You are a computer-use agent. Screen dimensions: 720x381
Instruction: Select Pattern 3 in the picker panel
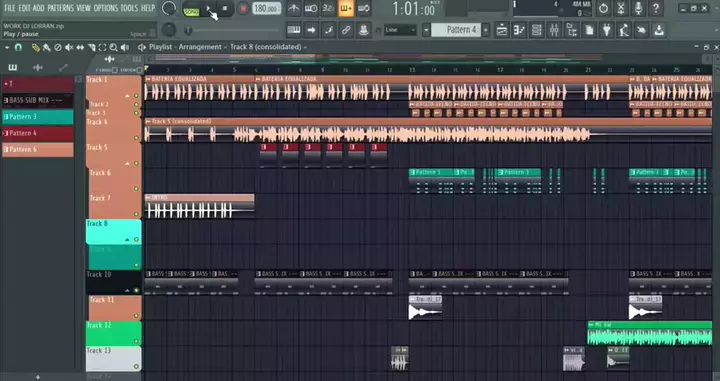click(x=38, y=117)
